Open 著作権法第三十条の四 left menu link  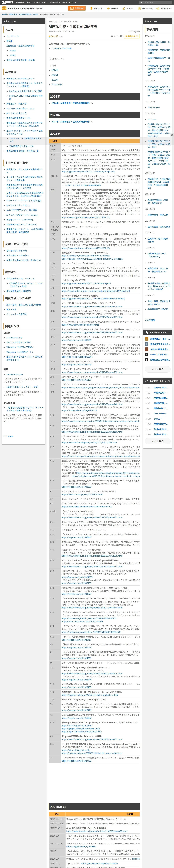tap(17, 251)
